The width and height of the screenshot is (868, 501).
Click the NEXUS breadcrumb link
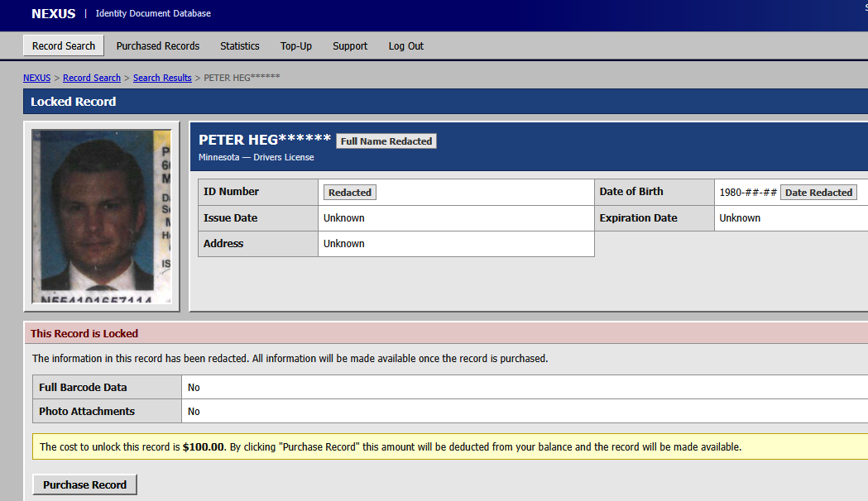pos(36,78)
